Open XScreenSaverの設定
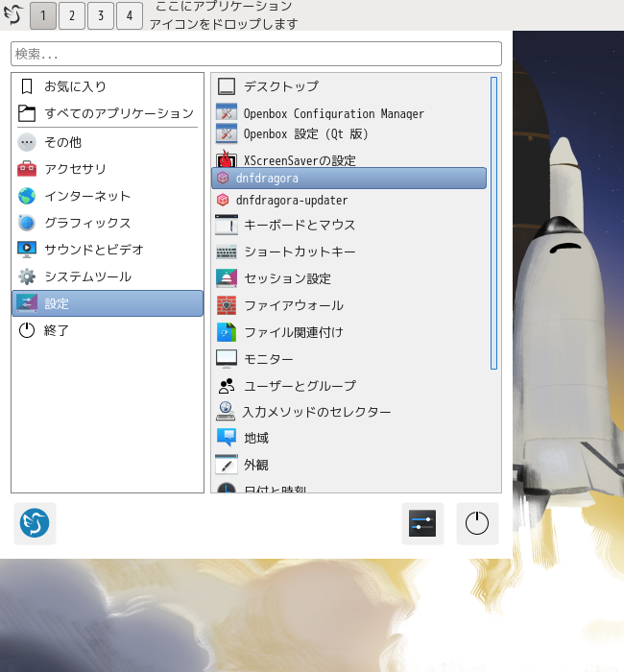This screenshot has height=672, width=624. (349, 158)
